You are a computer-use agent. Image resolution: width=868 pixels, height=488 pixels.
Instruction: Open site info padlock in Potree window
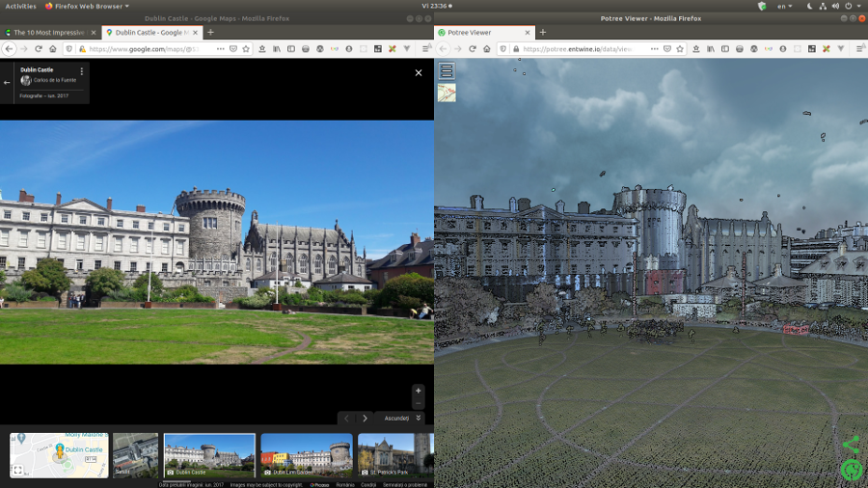pyautogui.click(x=516, y=48)
